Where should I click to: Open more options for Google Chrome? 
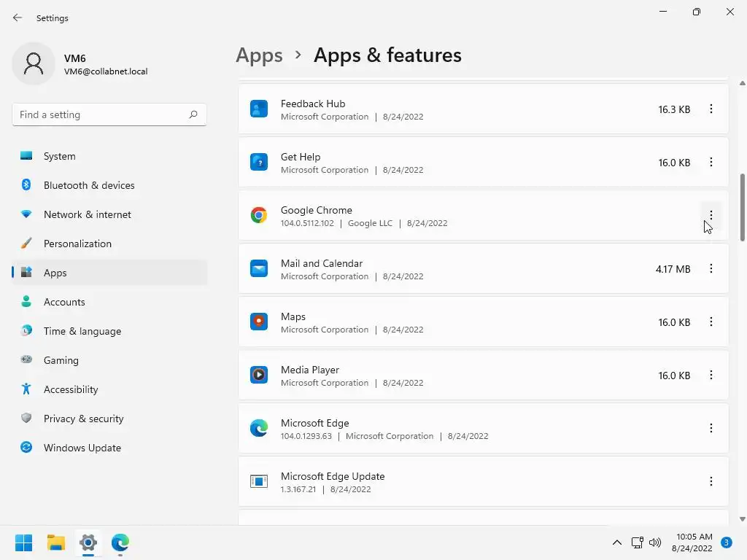coord(711,215)
